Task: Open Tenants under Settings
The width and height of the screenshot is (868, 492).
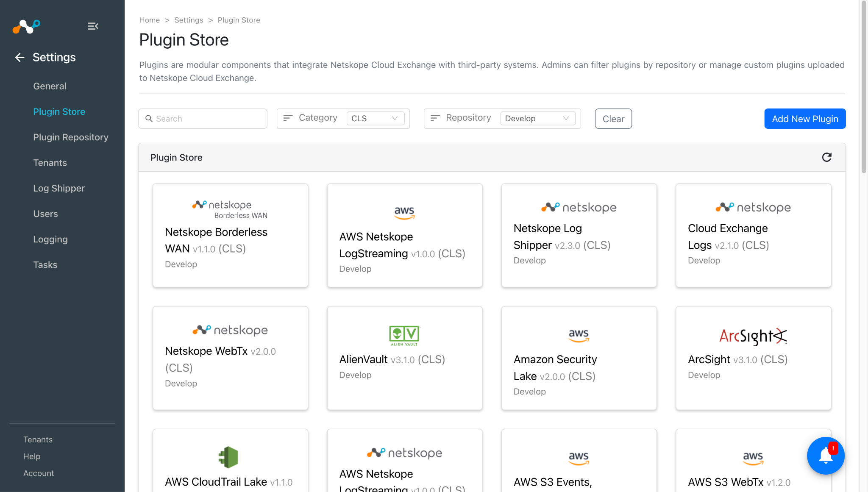Action: click(x=50, y=163)
